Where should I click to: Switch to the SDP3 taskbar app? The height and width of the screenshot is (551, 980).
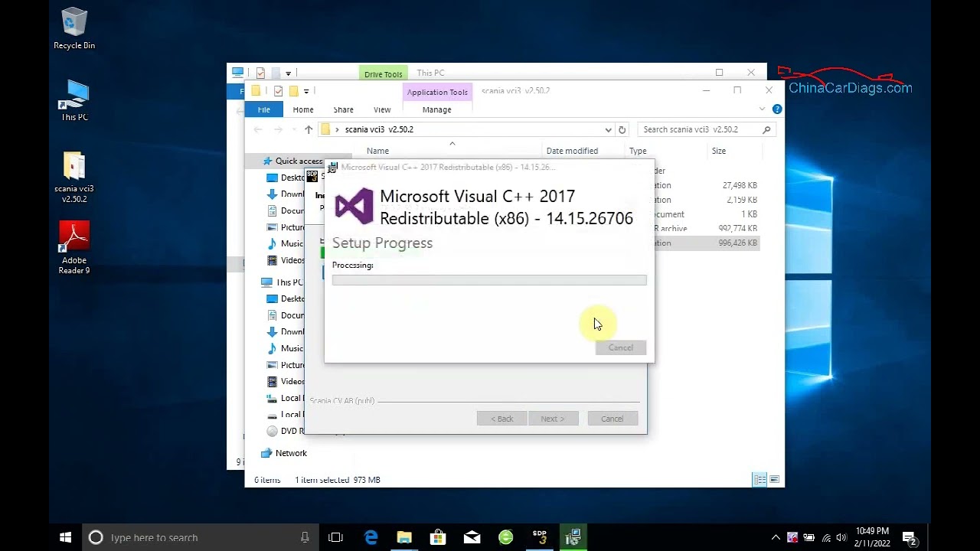[539, 537]
